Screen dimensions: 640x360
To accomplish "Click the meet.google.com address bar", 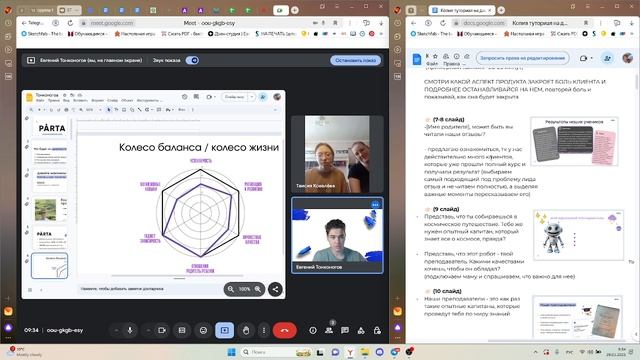I will click(111, 23).
